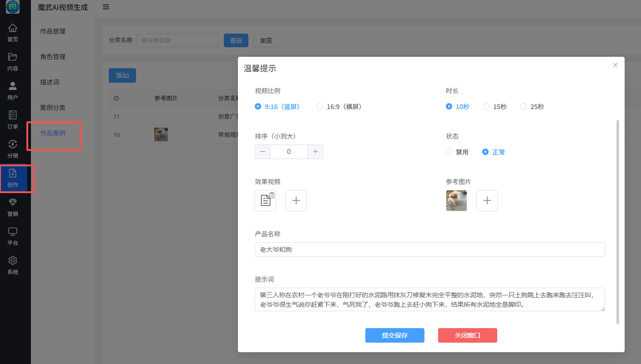Open 角色管理 in the side menu
Image resolution: width=641 pixels, height=364 pixels.
pos(53,57)
